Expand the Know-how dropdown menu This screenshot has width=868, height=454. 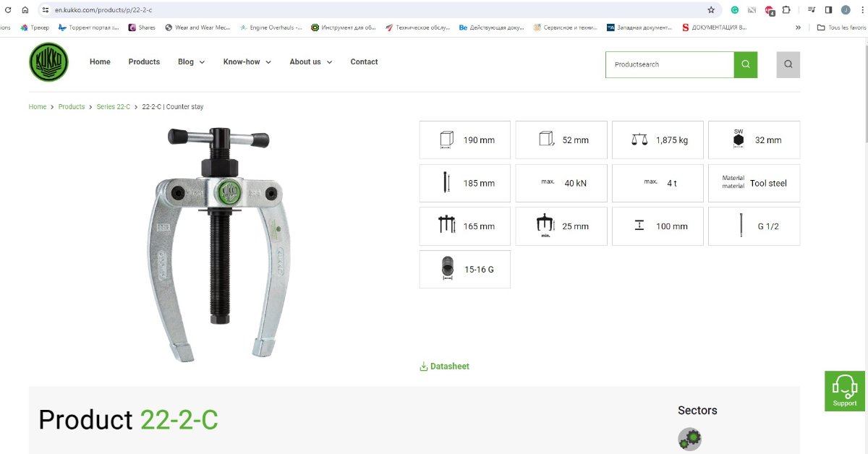(247, 62)
